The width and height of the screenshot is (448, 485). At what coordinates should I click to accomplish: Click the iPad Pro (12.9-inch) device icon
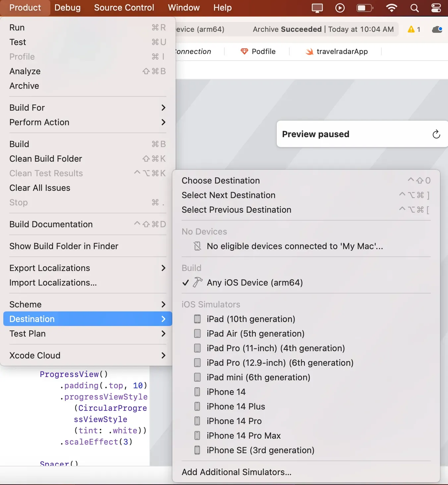coord(197,362)
